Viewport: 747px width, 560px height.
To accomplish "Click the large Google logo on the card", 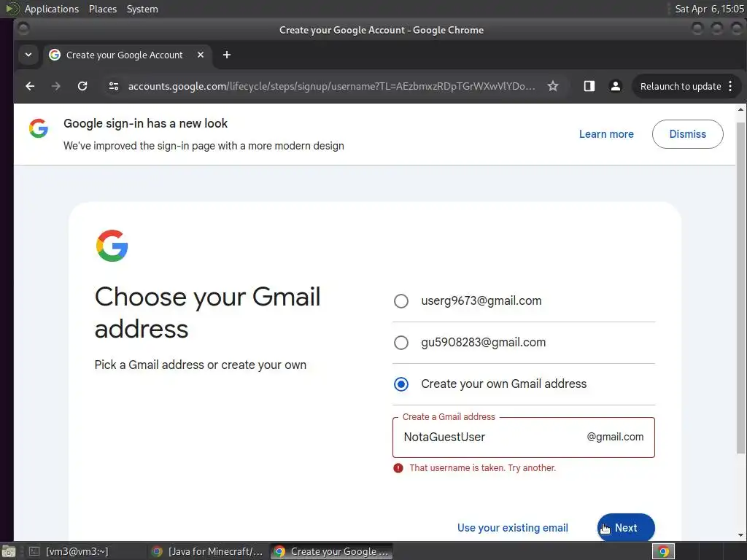I will (x=112, y=246).
